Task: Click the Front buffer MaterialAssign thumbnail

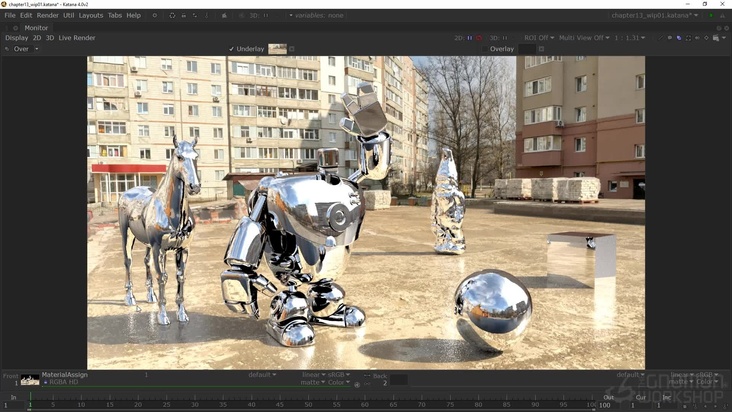Action: [30, 380]
